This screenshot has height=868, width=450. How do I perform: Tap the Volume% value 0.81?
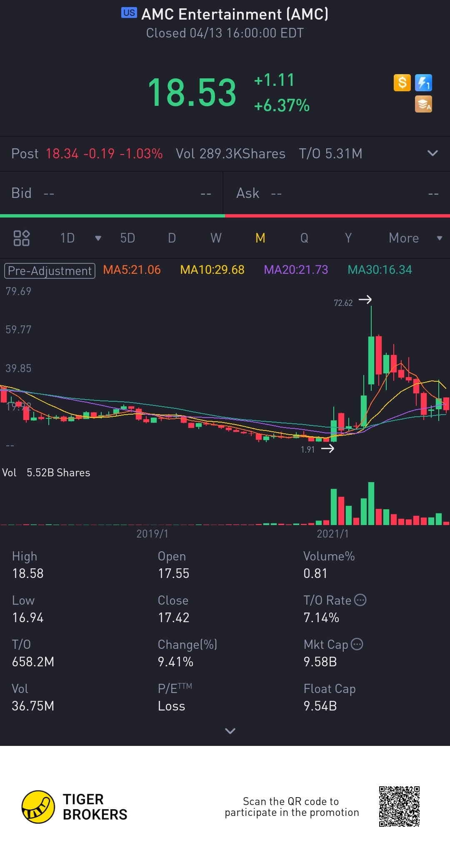click(x=315, y=574)
